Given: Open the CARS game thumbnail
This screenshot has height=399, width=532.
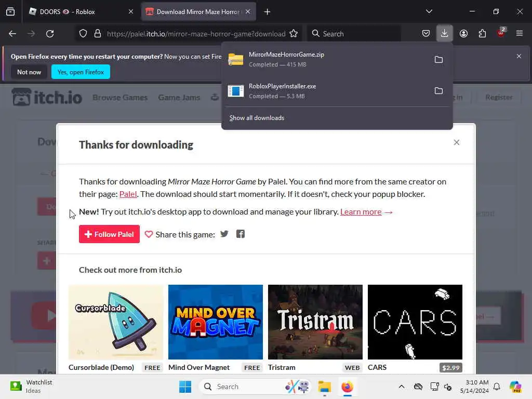Looking at the screenshot, I should pyautogui.click(x=415, y=322).
